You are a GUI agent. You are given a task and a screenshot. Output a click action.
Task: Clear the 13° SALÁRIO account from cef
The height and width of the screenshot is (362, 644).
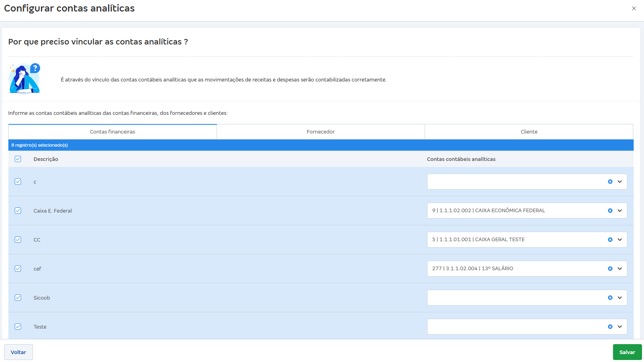[610, 268]
